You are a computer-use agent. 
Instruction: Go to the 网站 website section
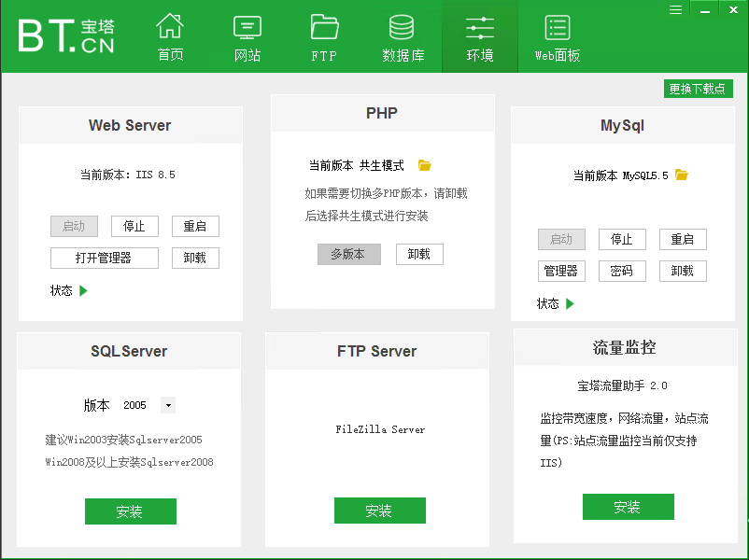coord(247,38)
